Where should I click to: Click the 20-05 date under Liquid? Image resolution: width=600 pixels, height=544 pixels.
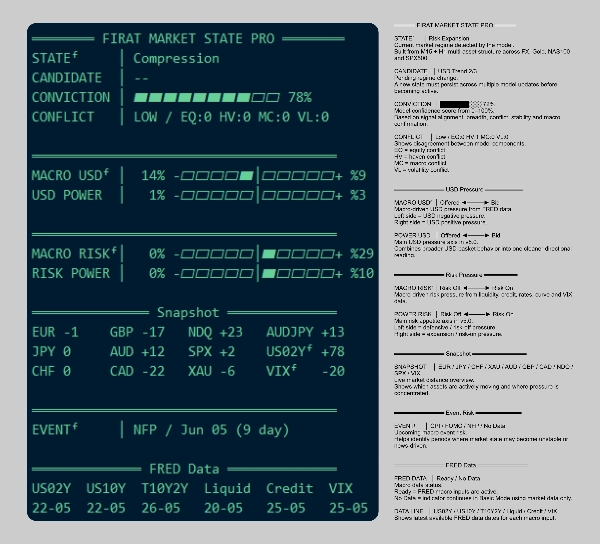(223, 508)
